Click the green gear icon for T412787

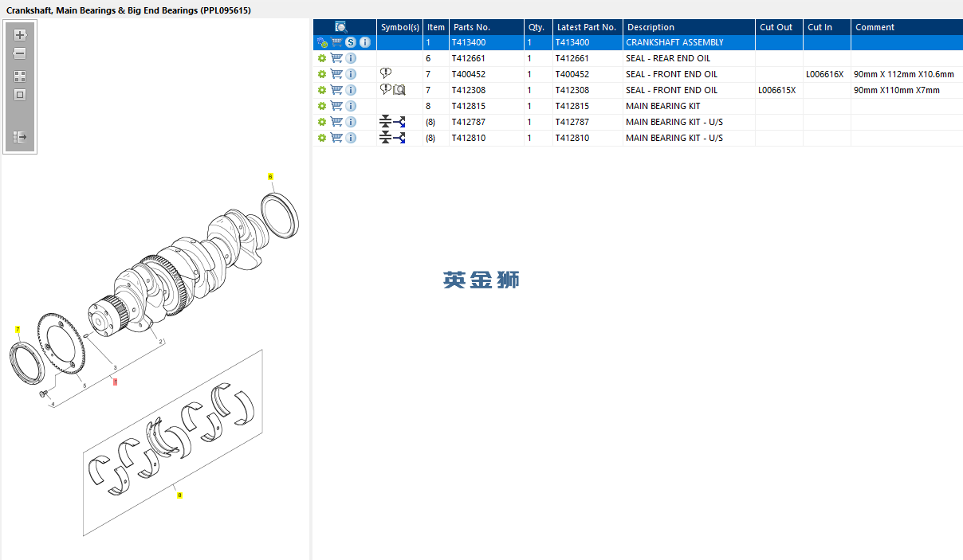point(322,122)
